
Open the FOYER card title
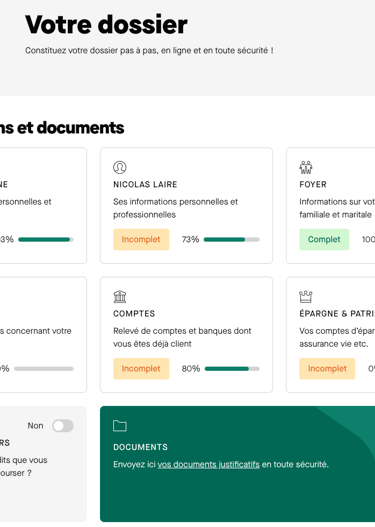[x=313, y=184]
